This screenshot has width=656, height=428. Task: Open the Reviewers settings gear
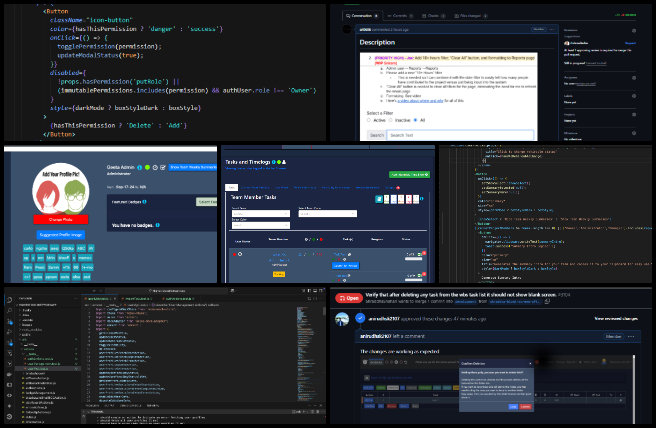[634, 31]
